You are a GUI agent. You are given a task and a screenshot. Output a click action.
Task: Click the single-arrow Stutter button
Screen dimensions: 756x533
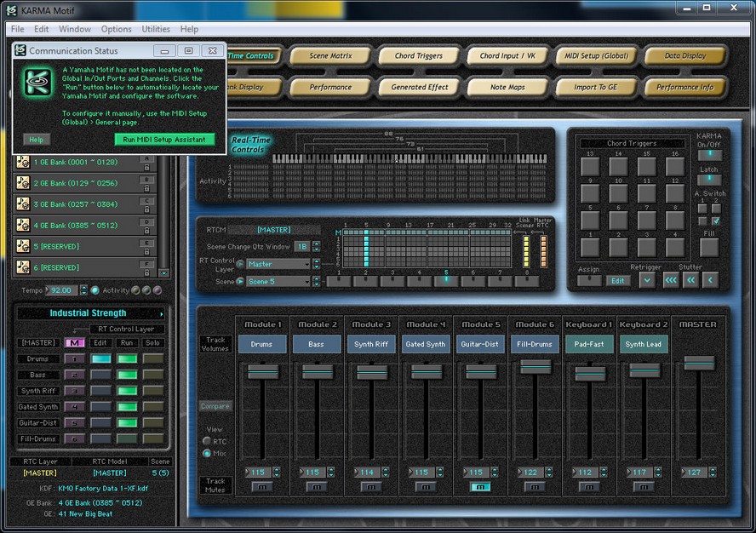[710, 279]
